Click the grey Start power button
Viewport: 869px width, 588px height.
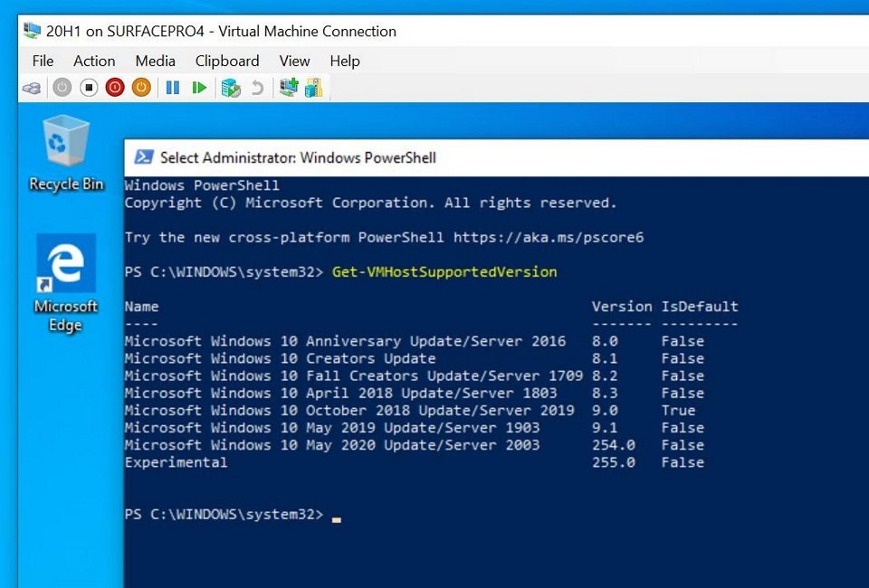click(x=62, y=88)
